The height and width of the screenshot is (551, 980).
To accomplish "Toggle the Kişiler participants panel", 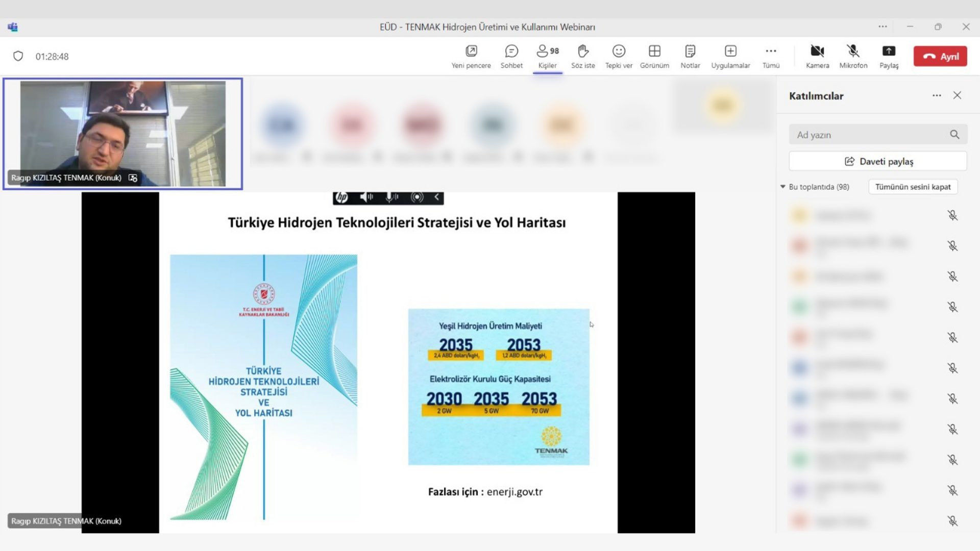I will 547,56.
